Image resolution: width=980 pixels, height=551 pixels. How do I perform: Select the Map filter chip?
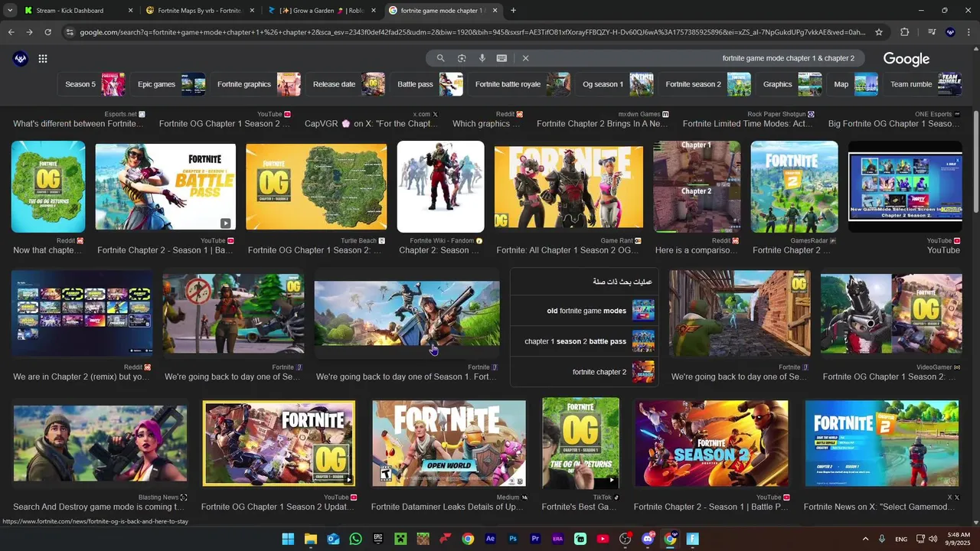[x=853, y=84]
